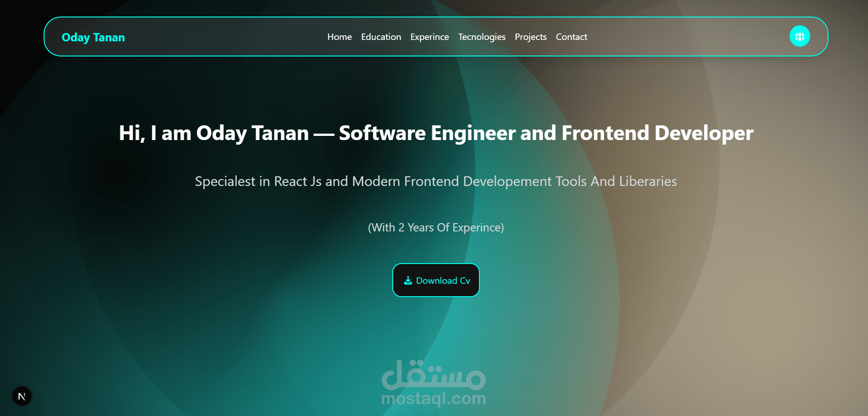Navigate to Experince section

tap(429, 37)
